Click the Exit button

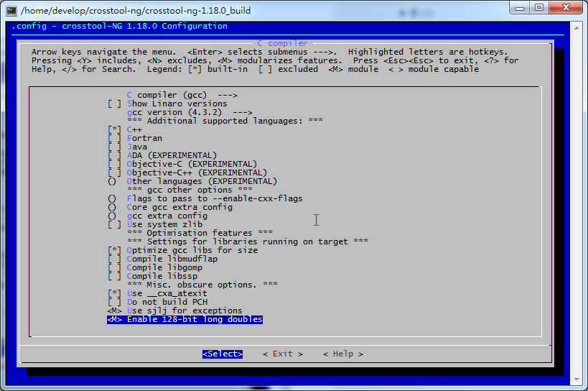click(x=283, y=354)
